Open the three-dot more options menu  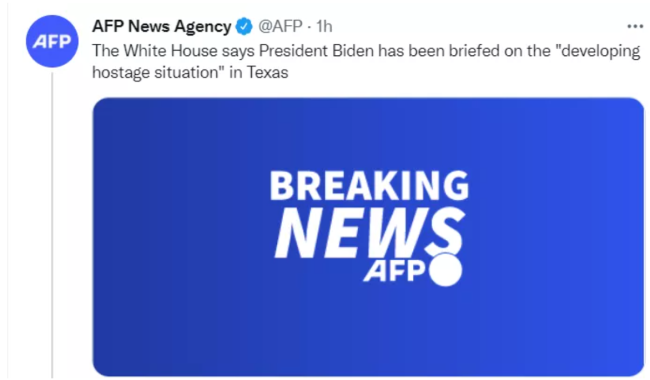click(635, 27)
